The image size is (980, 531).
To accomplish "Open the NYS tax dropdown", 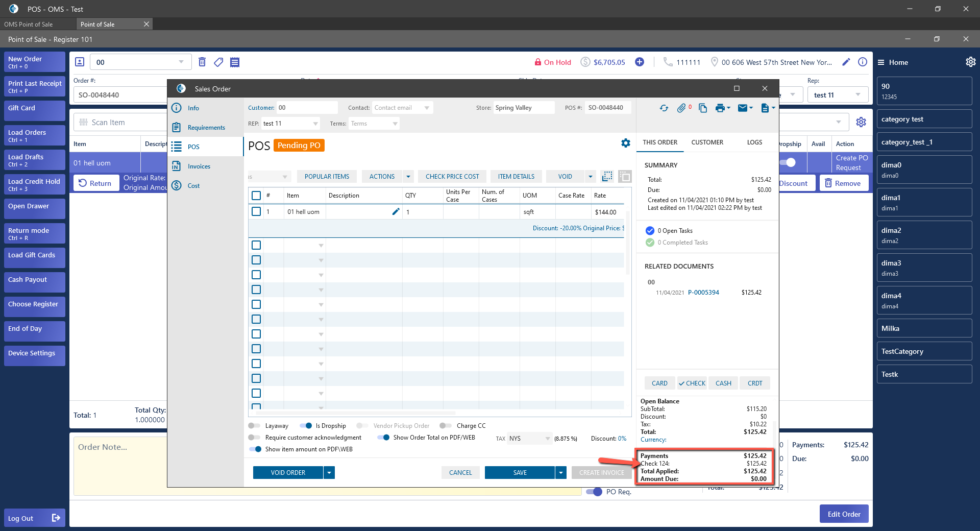I will (x=547, y=439).
